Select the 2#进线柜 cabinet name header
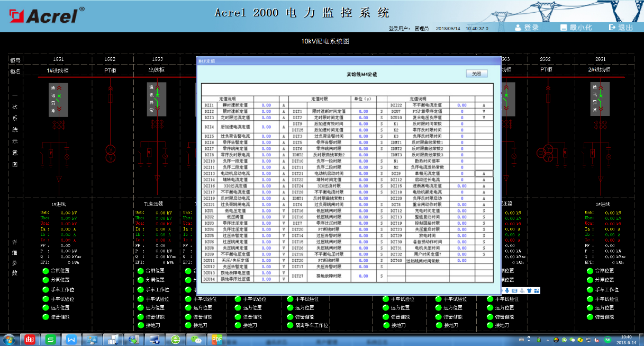644x346 pixels. click(600, 70)
